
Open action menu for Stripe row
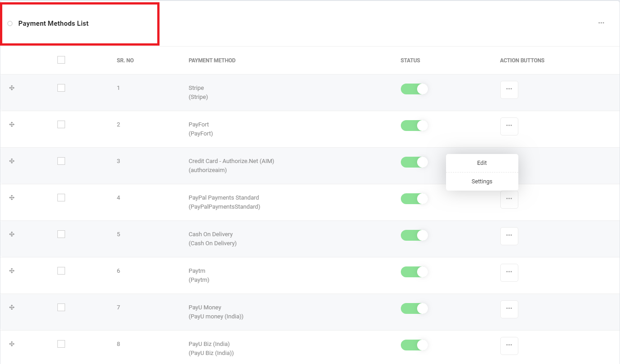pyautogui.click(x=509, y=90)
